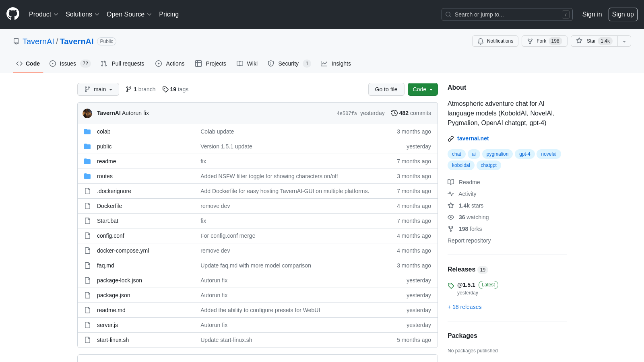644x362 pixels.
Task: Open the Issues tab
Action: click(70, 64)
